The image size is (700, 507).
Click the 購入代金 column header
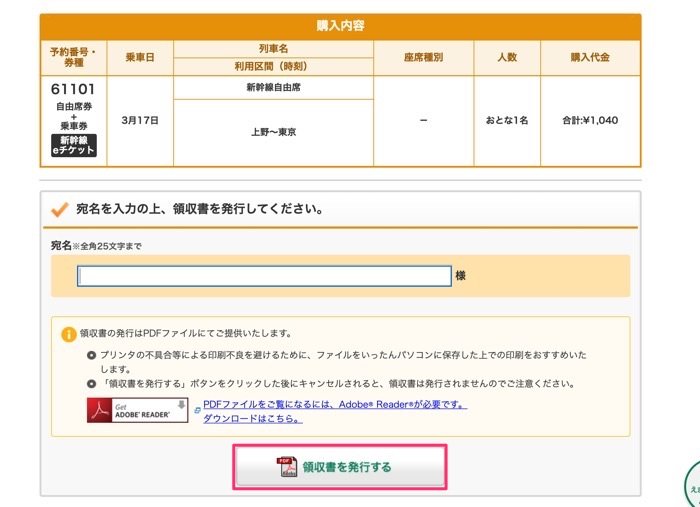pos(590,58)
